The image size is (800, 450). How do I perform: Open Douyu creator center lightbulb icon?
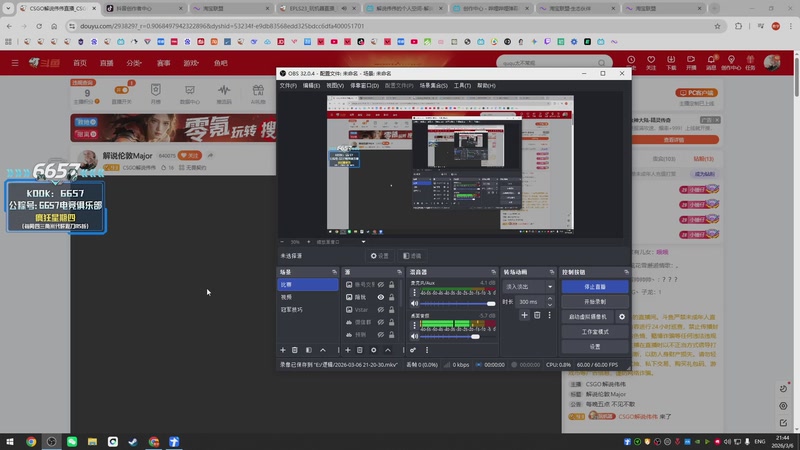(x=731, y=62)
